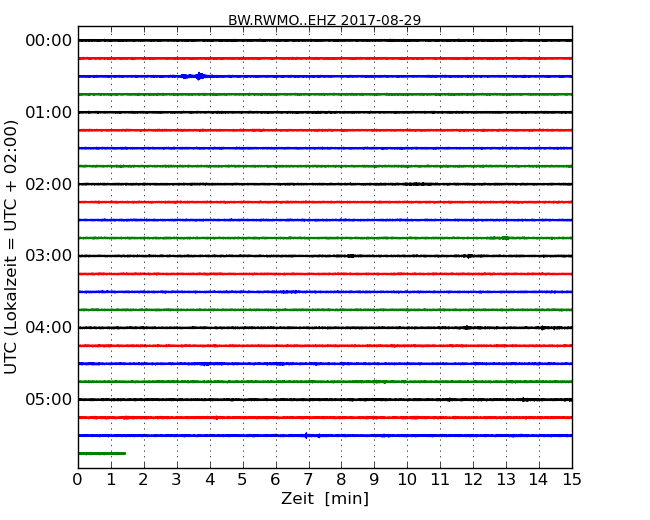Image resolution: width=650 pixels, height=520 pixels.
Task: Click x-axis tick label 2
Action: click(143, 480)
